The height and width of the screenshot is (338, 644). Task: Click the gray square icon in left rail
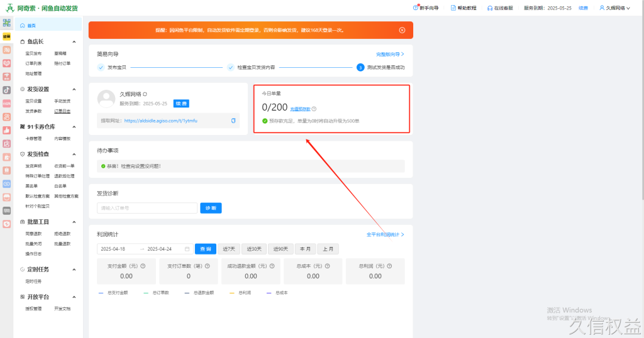click(x=6, y=211)
